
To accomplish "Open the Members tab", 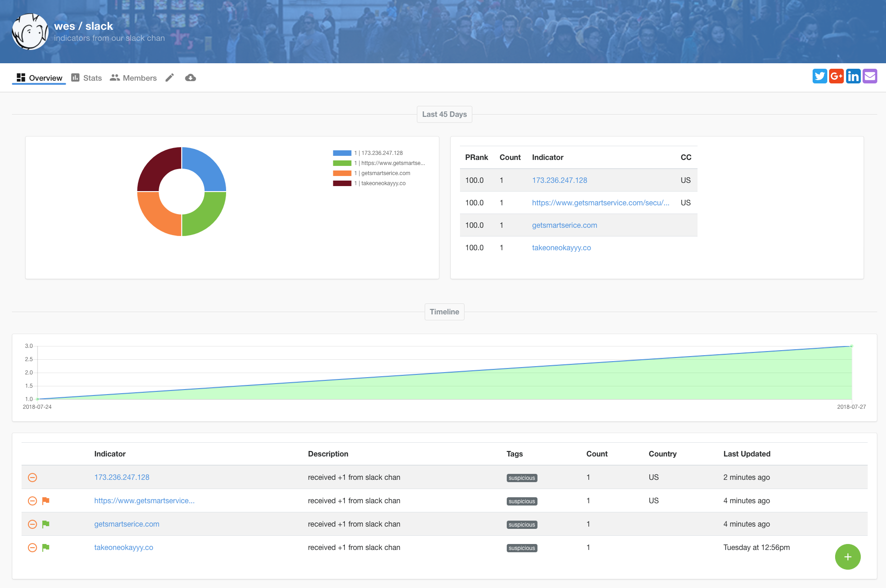I will coord(133,78).
